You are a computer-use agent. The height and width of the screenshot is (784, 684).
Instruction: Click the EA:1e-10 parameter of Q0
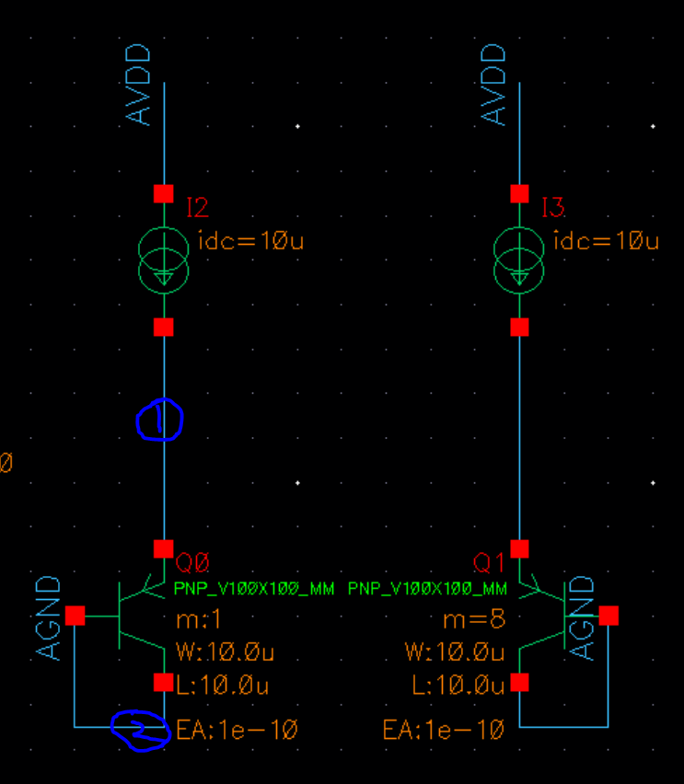pyautogui.click(x=238, y=730)
